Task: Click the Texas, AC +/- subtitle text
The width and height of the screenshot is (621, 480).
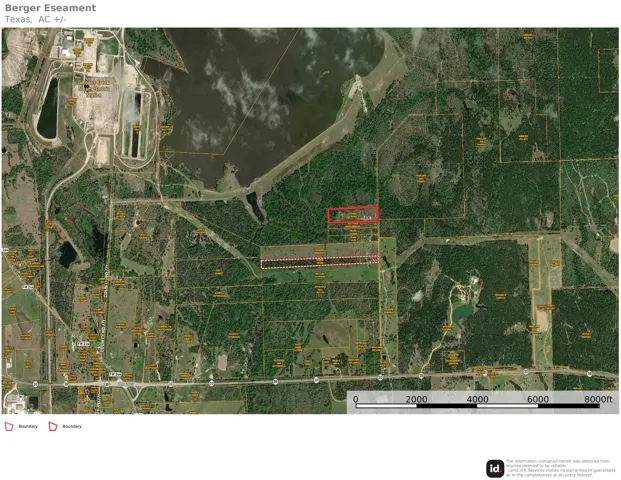Action: (36, 19)
